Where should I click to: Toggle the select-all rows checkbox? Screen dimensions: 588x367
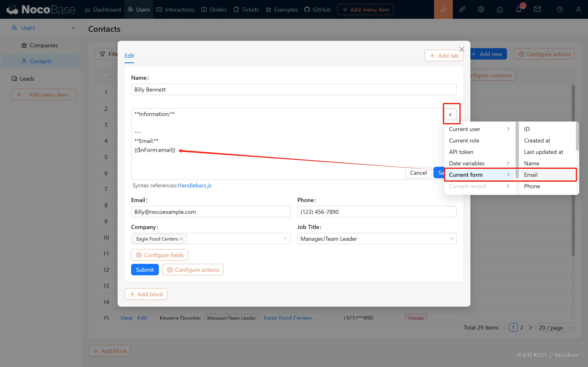106,75
